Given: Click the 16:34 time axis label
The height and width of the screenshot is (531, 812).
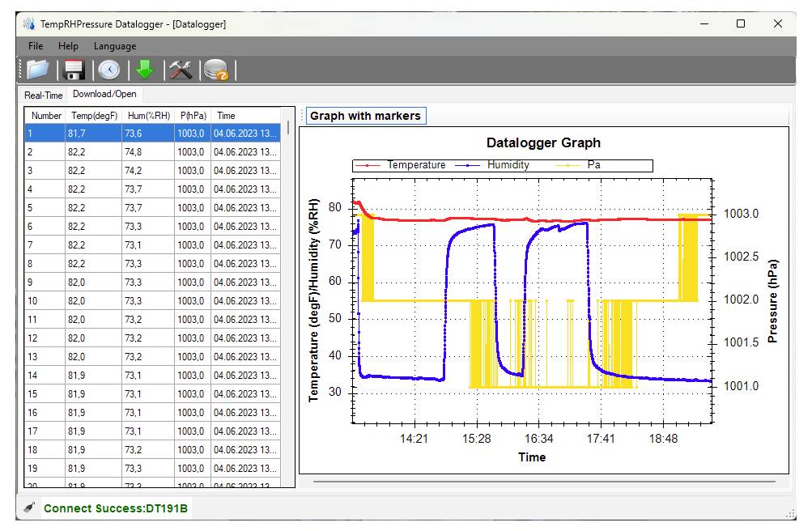Looking at the screenshot, I should click(538, 439).
